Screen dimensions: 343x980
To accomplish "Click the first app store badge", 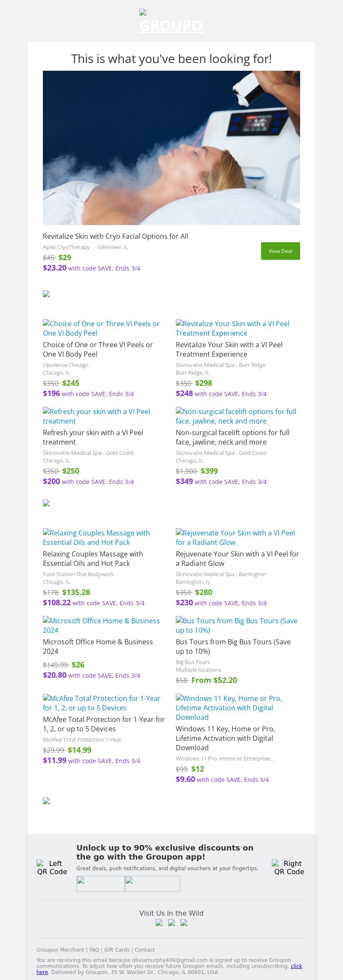I will (100, 884).
